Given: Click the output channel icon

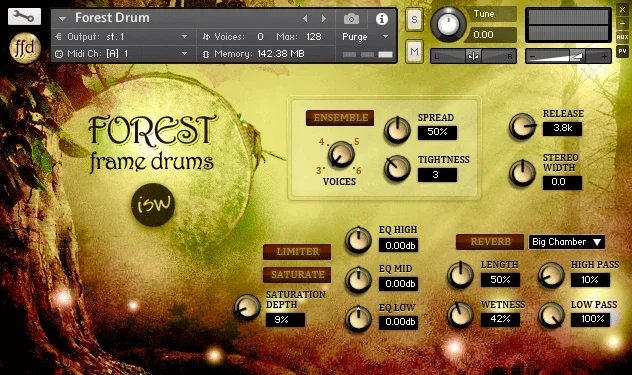Looking at the screenshot, I should [x=58, y=37].
